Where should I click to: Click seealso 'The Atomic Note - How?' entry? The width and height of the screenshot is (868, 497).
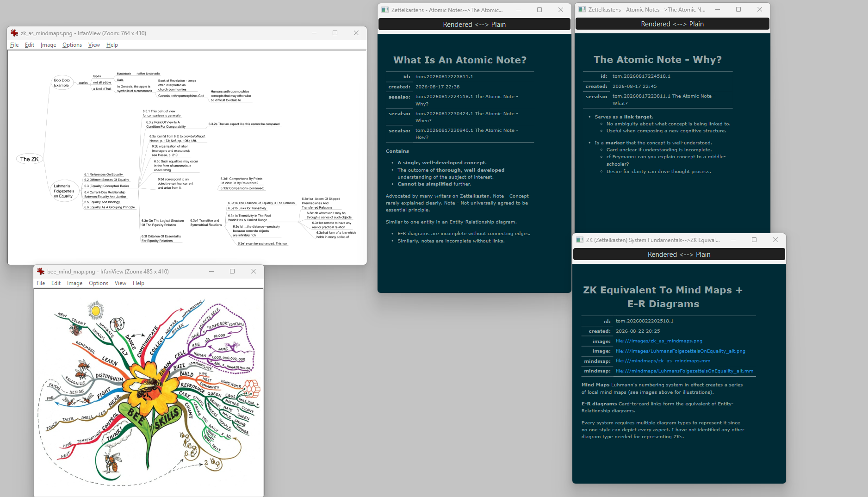click(x=466, y=134)
